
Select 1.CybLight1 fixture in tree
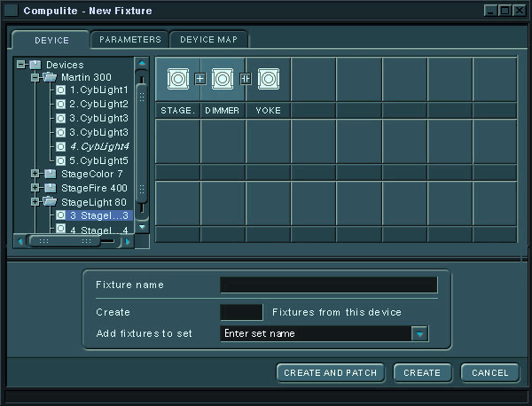tap(98, 90)
